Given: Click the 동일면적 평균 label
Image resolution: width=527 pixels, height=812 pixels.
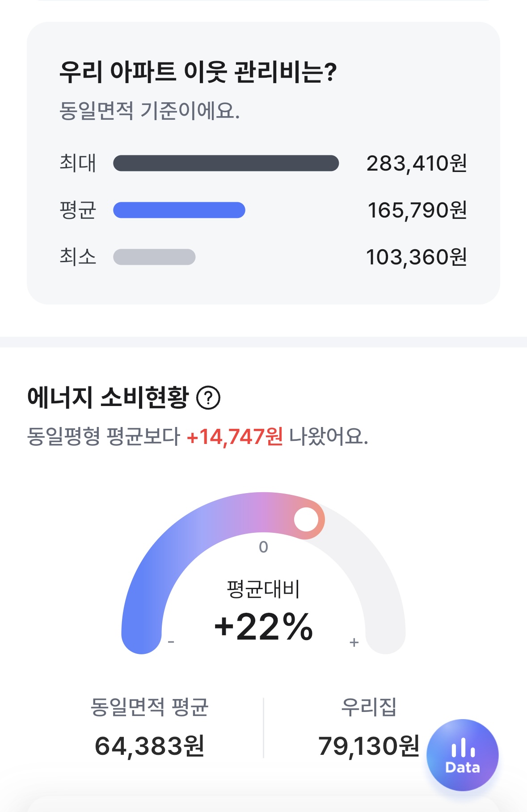Looking at the screenshot, I should pos(149,707).
